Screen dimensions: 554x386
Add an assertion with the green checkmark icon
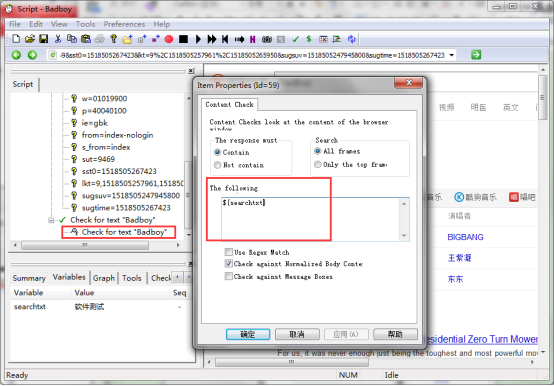tap(295, 39)
